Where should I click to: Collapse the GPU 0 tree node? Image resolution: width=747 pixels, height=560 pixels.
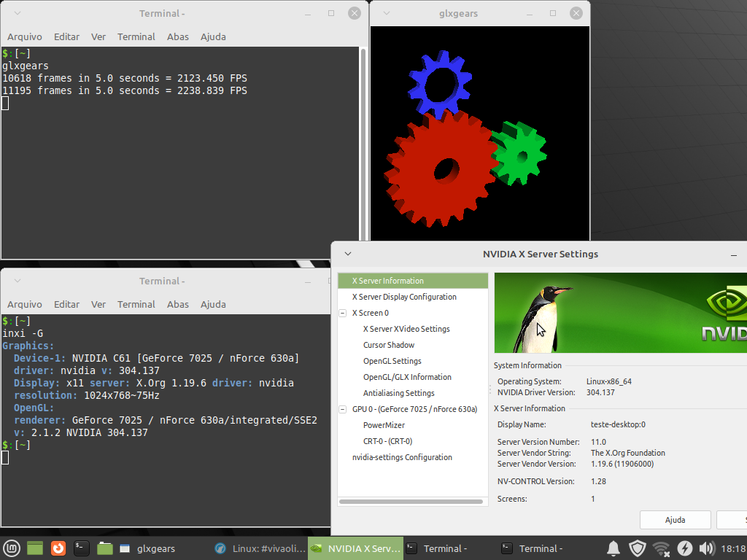pyautogui.click(x=343, y=409)
